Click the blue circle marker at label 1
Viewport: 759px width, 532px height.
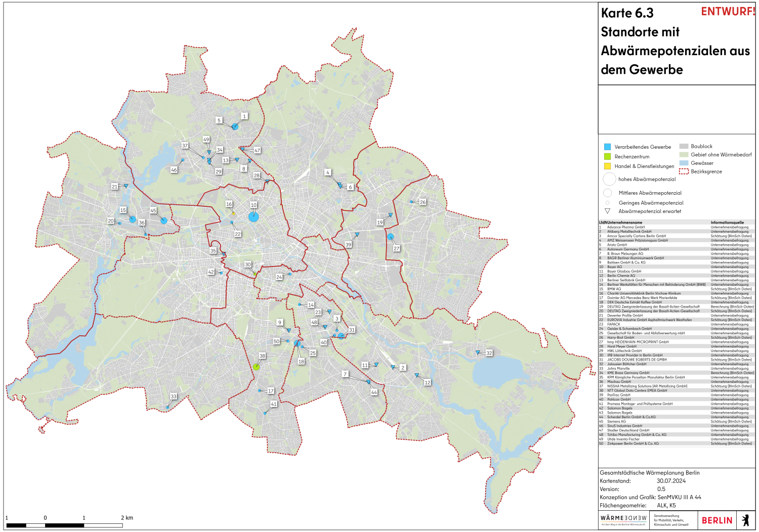pyautogui.click(x=235, y=126)
